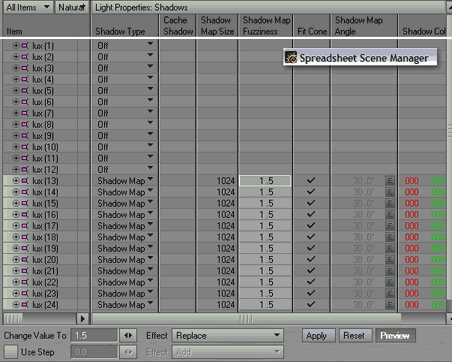The width and height of the screenshot is (452, 362).
Task: Open envelope E button for lux (16) angle
Action: [390, 215]
